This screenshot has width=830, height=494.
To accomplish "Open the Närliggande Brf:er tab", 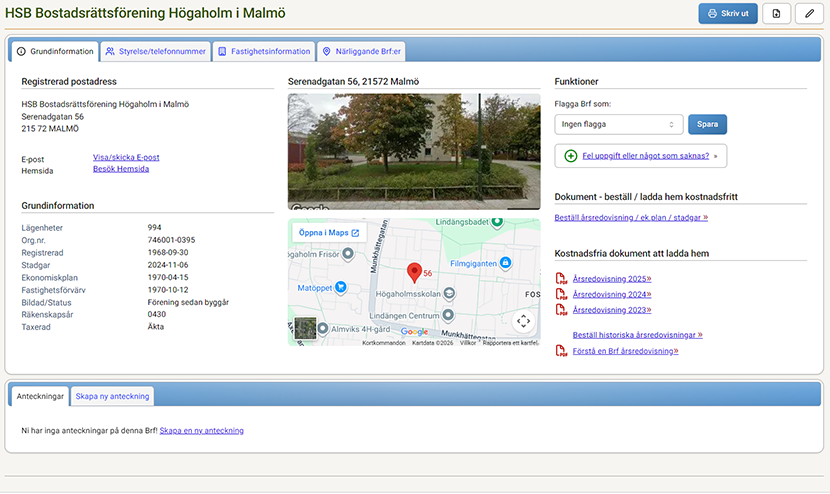I will (x=362, y=51).
